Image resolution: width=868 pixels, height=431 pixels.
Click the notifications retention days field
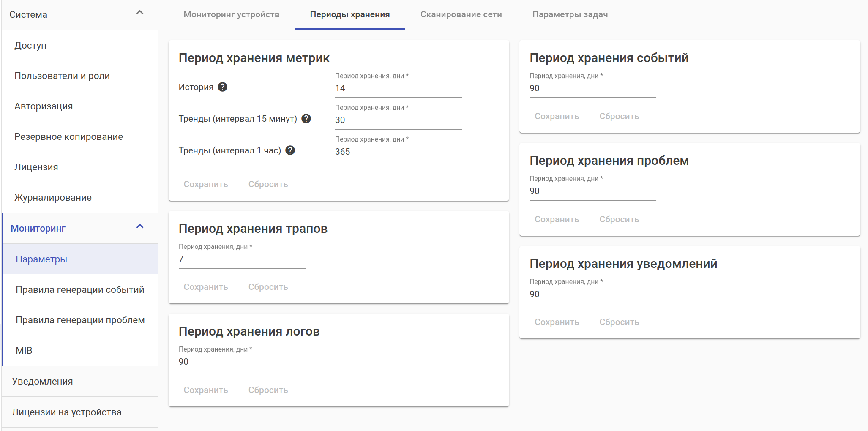tap(592, 294)
